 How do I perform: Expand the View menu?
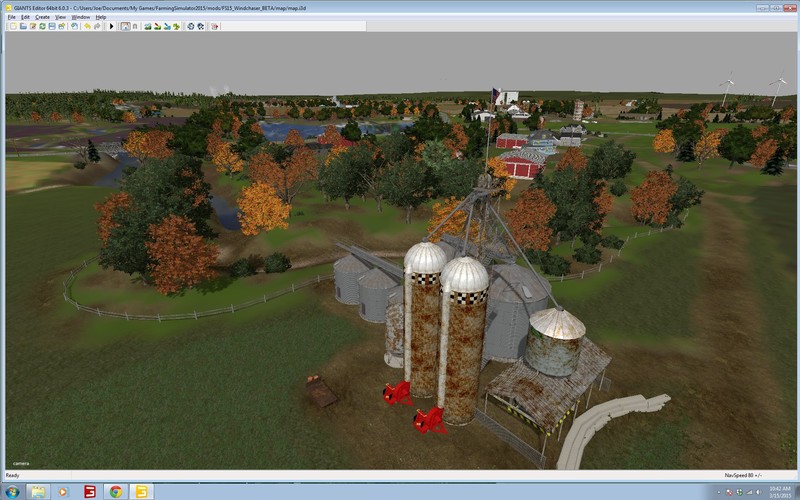pyautogui.click(x=61, y=17)
